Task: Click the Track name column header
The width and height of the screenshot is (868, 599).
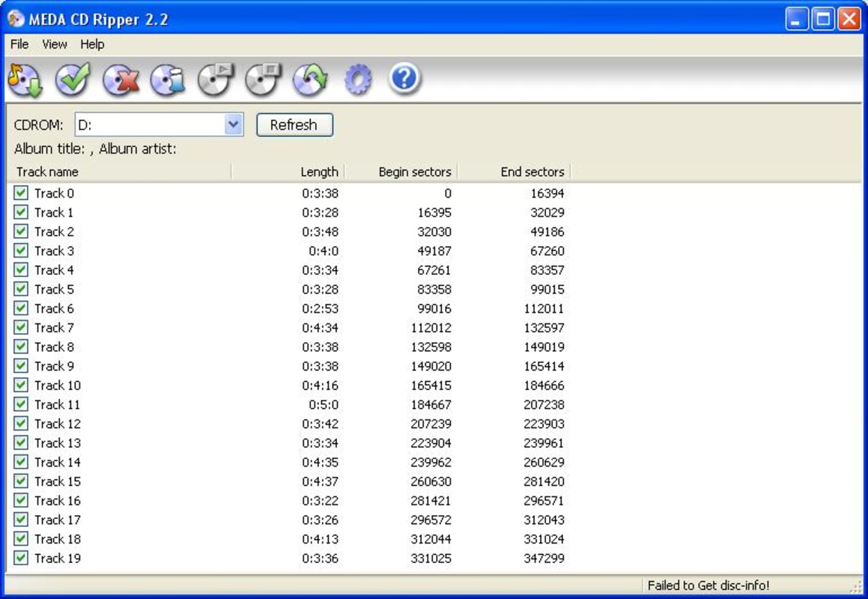Action: [x=120, y=171]
